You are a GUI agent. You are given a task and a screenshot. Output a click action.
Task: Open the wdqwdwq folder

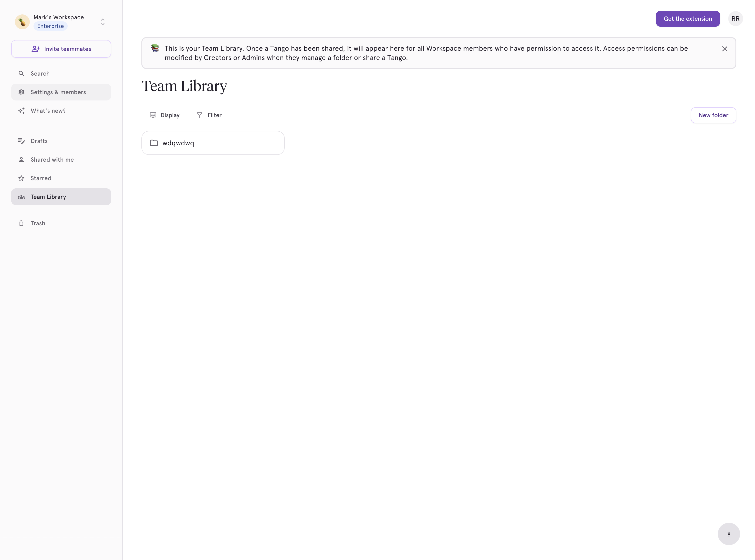point(213,143)
